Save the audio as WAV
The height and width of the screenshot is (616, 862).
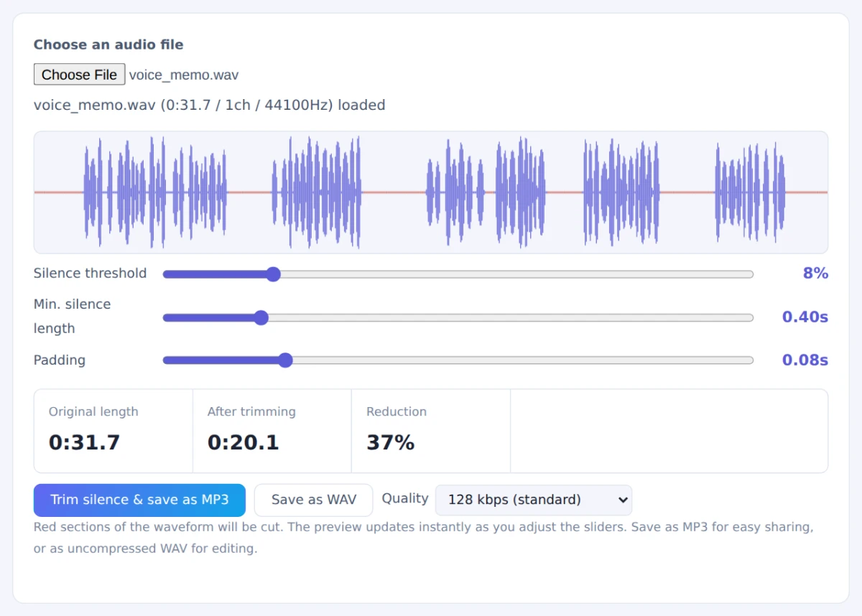313,500
